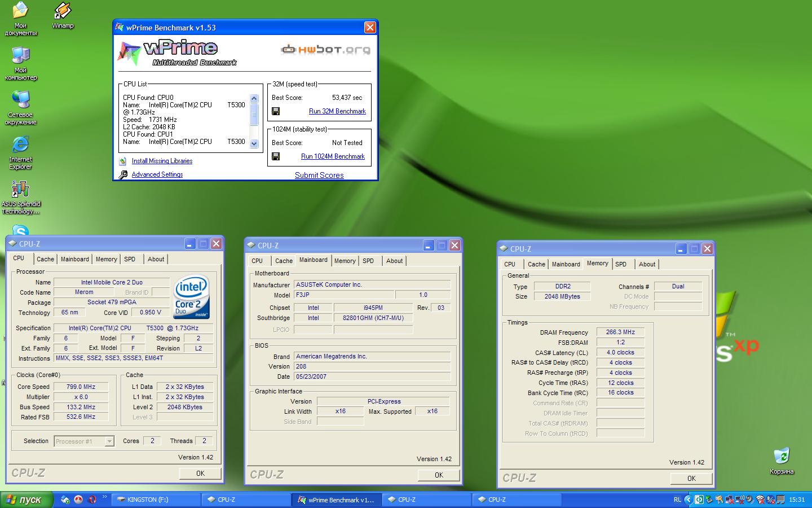Open Mainboard tab in the CPU-Z window showing CPU

pyautogui.click(x=75, y=259)
